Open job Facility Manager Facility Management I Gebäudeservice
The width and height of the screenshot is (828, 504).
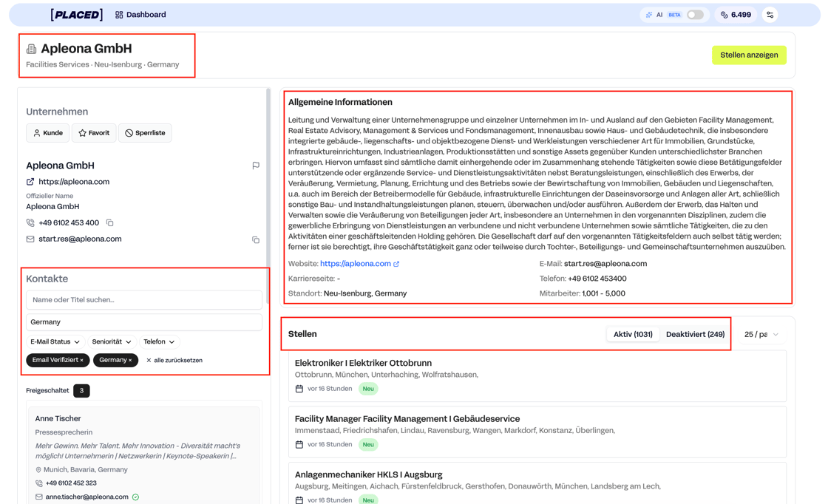click(x=407, y=419)
